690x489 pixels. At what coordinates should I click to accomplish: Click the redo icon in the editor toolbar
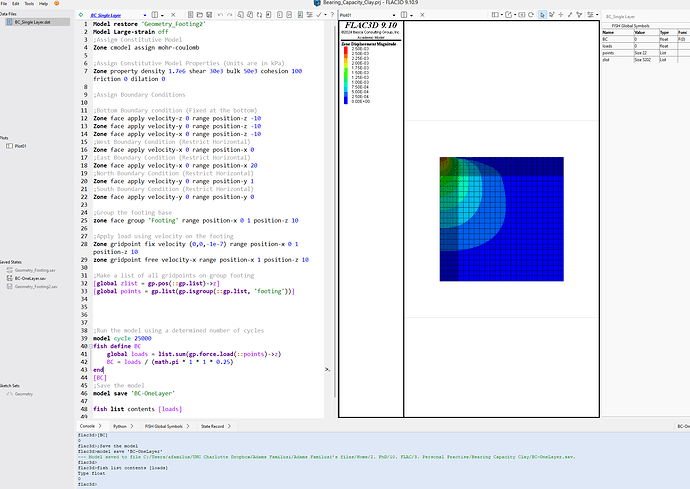pyautogui.click(x=229, y=15)
